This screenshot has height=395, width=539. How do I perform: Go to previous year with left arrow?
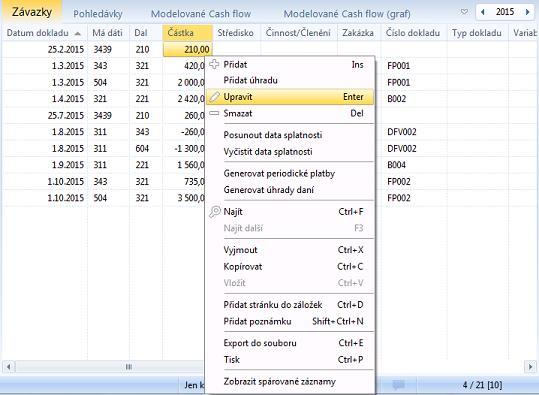pos(483,12)
